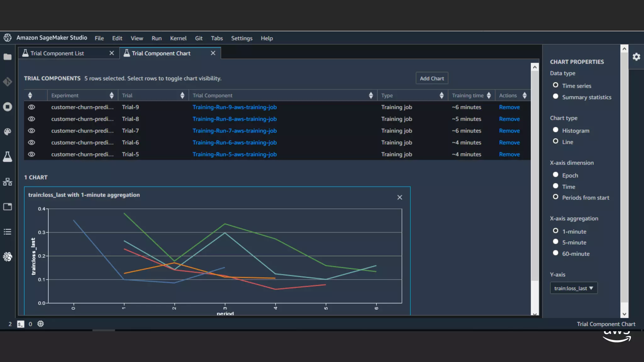The width and height of the screenshot is (644, 362).
Task: Open the train:loss_last Y-axis dropdown
Action: pyautogui.click(x=574, y=288)
